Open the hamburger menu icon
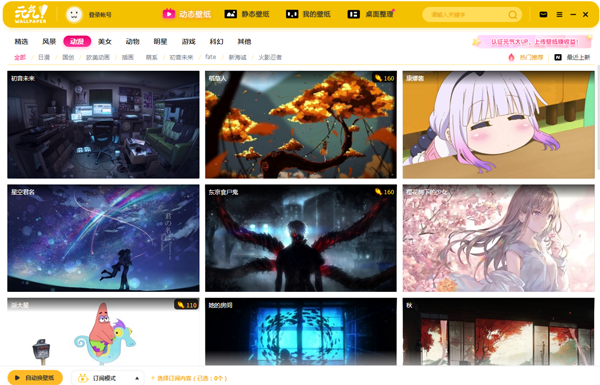 click(559, 15)
